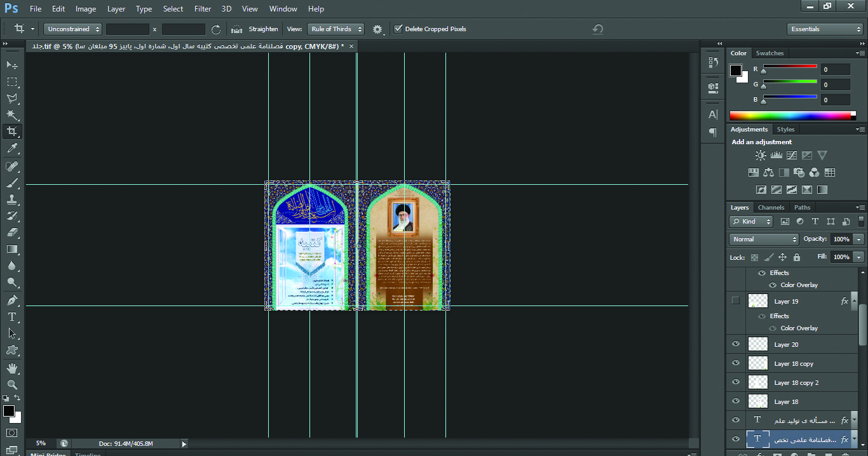Screen dimensions: 868x456
Task: Select the Magic Wand tool
Action: point(12,115)
